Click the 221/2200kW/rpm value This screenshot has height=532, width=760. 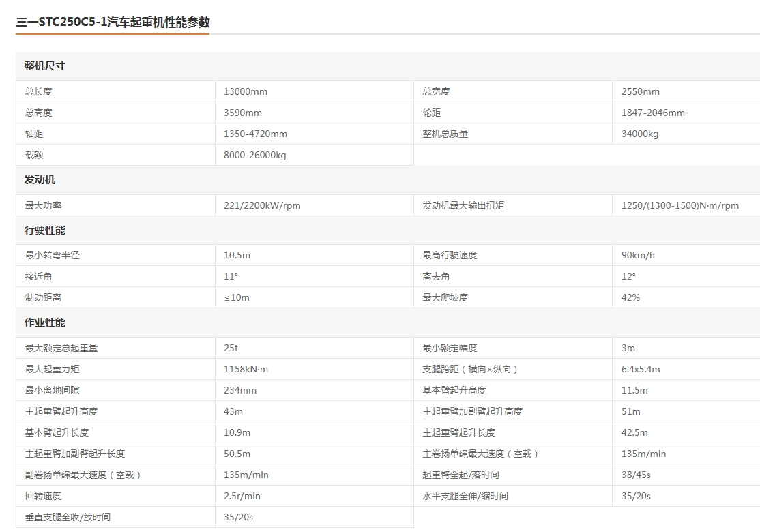tap(262, 205)
